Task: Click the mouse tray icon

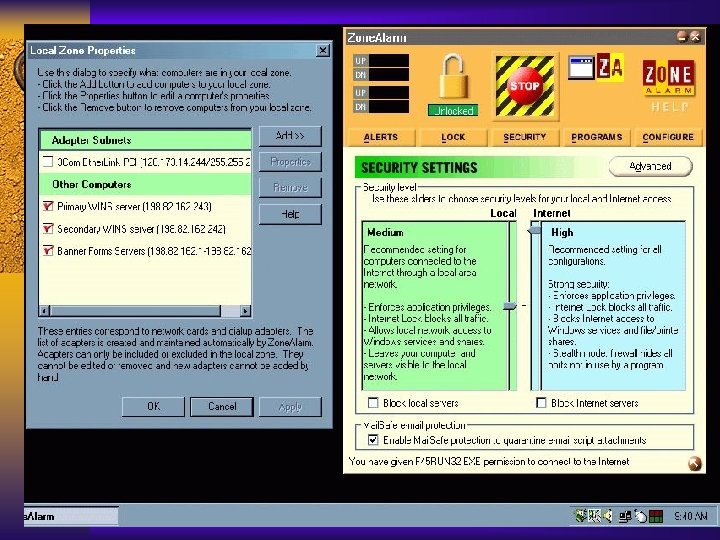Action: 640,517
